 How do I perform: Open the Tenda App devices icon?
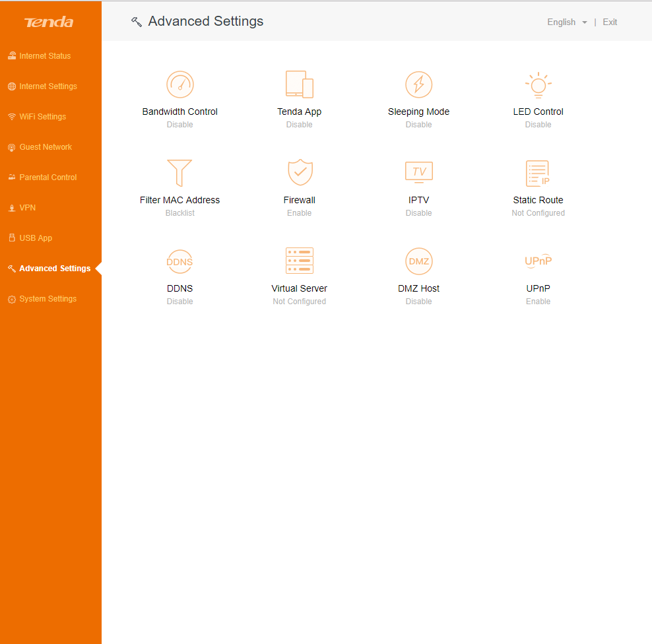point(300,84)
